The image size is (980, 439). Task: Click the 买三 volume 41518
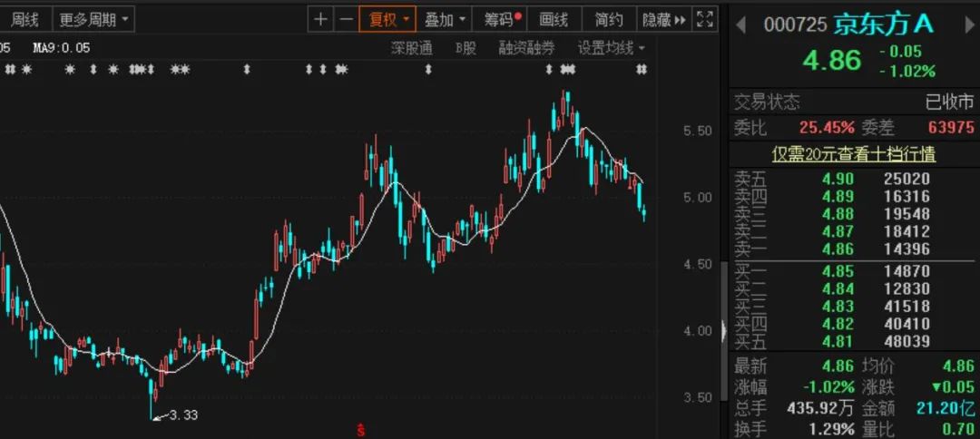[906, 307]
